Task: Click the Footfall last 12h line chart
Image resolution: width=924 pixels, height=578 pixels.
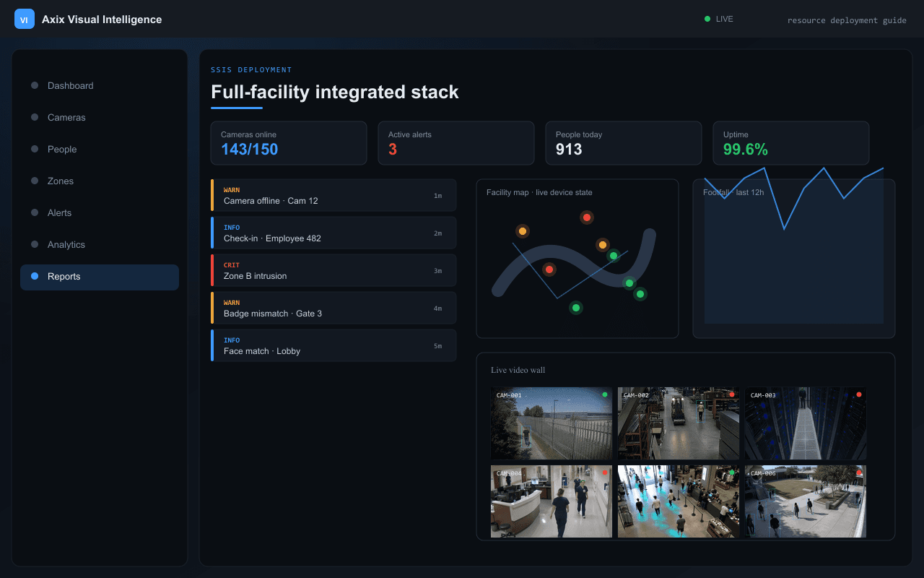Action: pyautogui.click(x=794, y=246)
